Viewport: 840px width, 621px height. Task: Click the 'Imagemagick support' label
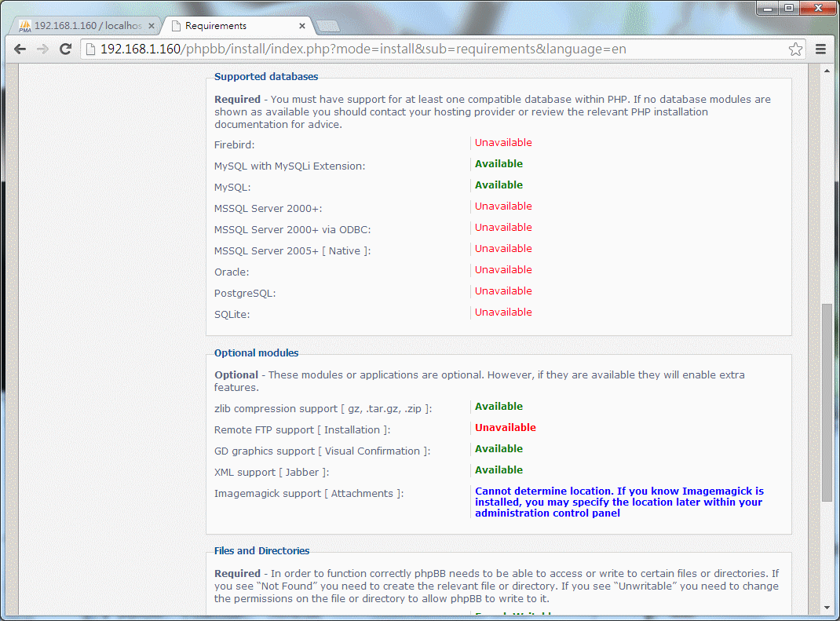point(309,494)
